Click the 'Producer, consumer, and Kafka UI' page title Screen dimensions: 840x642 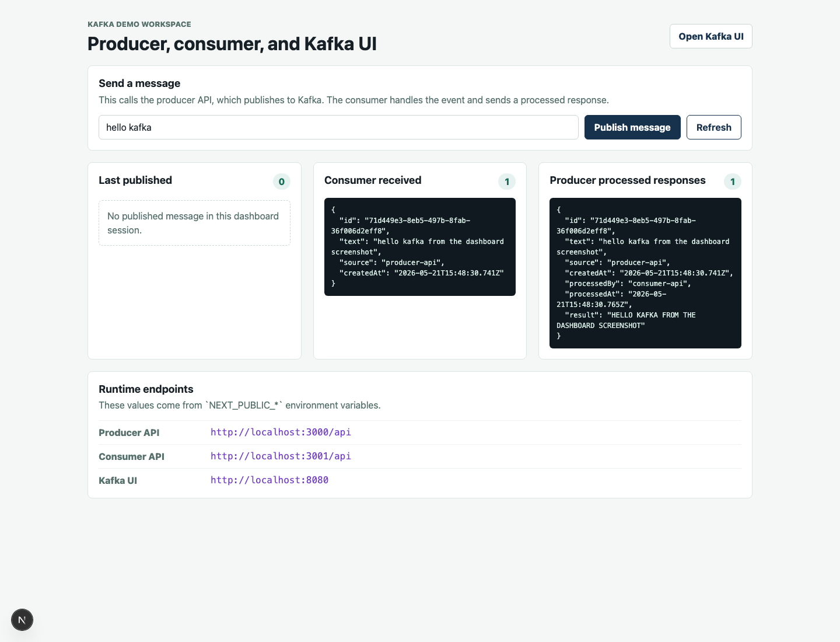[x=232, y=44]
